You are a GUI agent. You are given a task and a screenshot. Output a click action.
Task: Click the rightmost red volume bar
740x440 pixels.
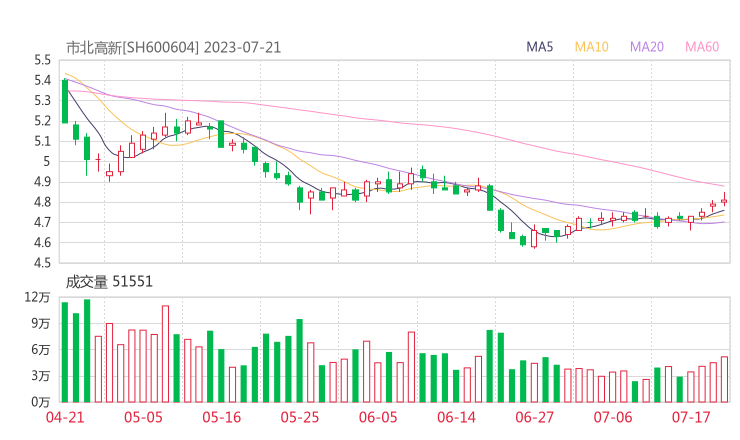[x=724, y=379]
